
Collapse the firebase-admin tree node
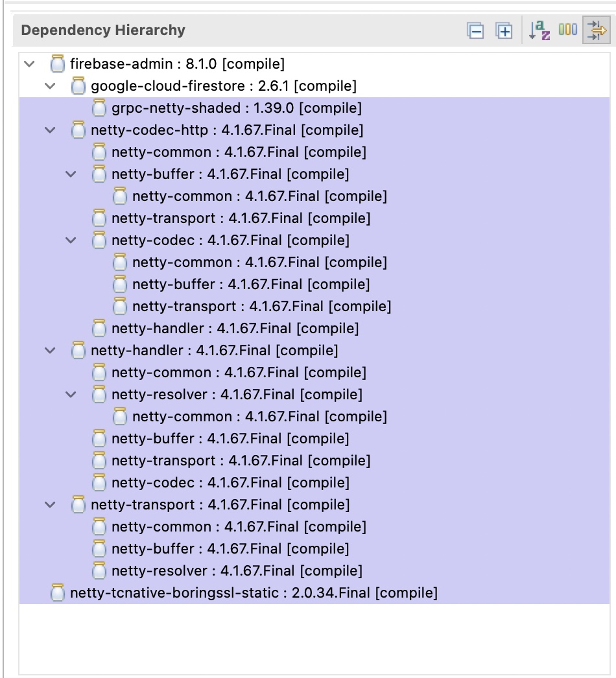[x=29, y=64]
